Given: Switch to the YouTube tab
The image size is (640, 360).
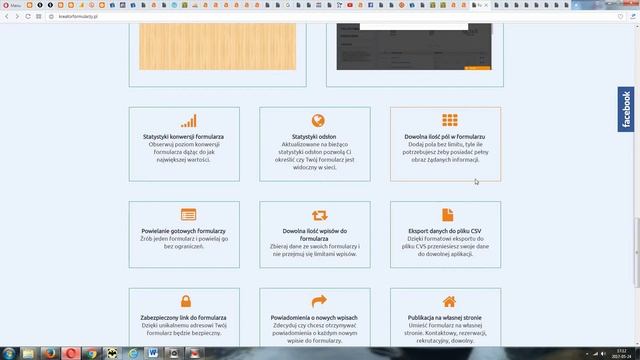Looking at the screenshot, I should click(x=350, y=5).
